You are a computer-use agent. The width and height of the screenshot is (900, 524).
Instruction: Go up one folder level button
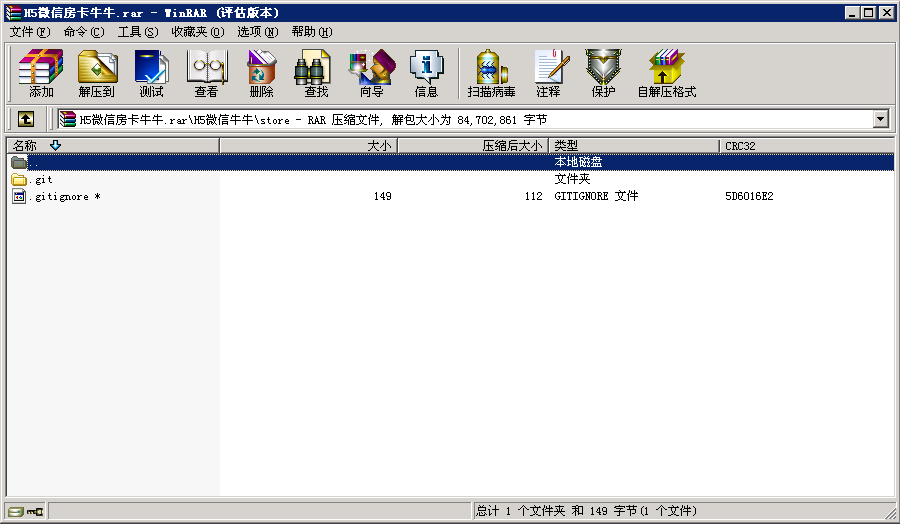point(26,119)
